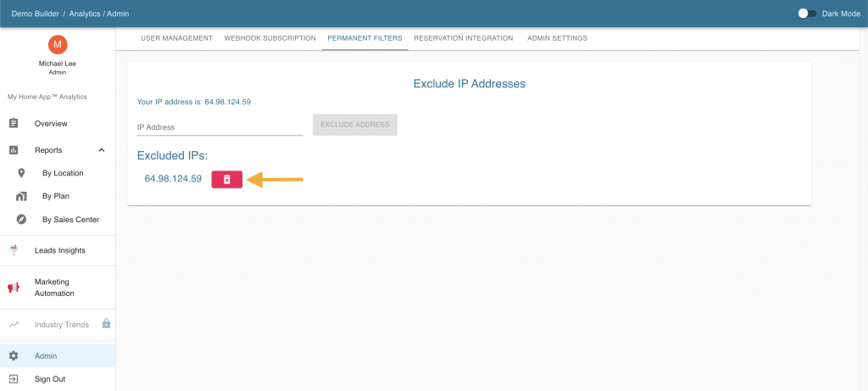Focus the IP Address input field
The image size is (868, 391).
pyautogui.click(x=220, y=127)
